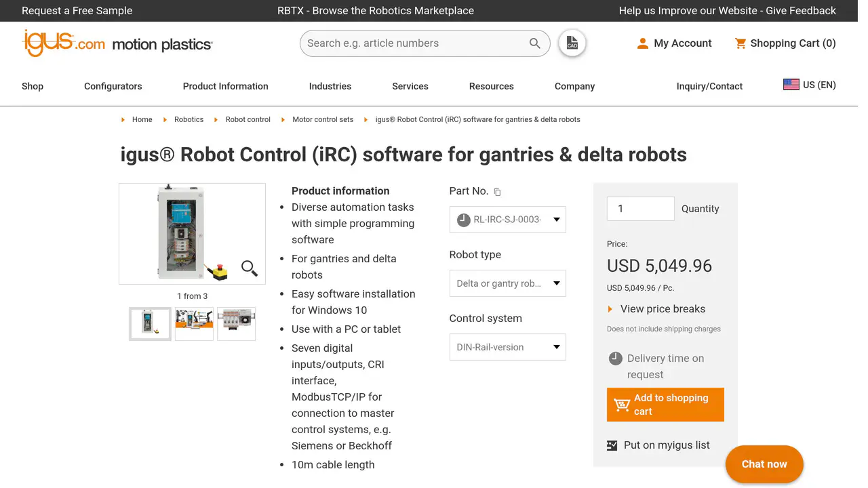Click the '1 from 3' image counter
The image size is (868, 488).
[193, 296]
